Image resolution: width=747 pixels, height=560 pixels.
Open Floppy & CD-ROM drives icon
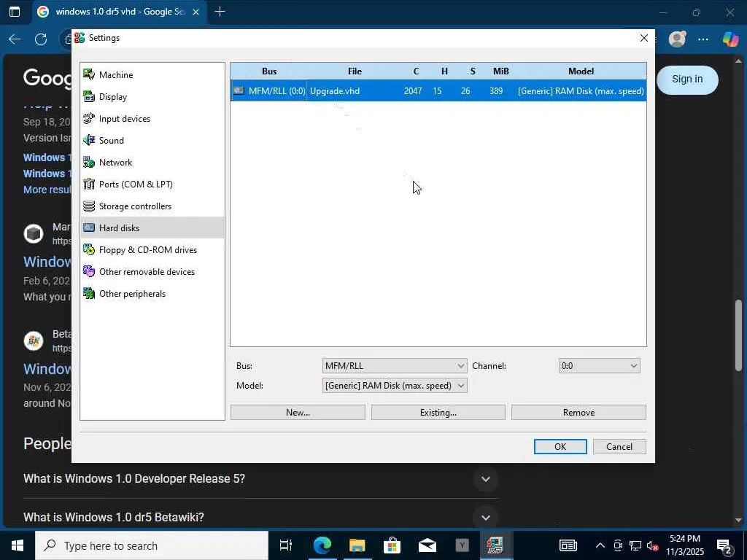89,249
